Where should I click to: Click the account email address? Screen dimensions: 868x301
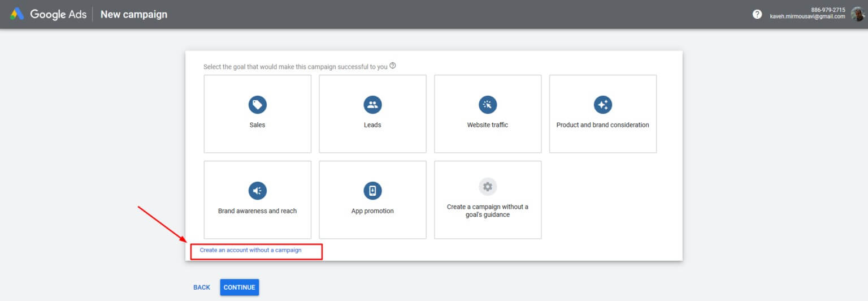pos(808,17)
